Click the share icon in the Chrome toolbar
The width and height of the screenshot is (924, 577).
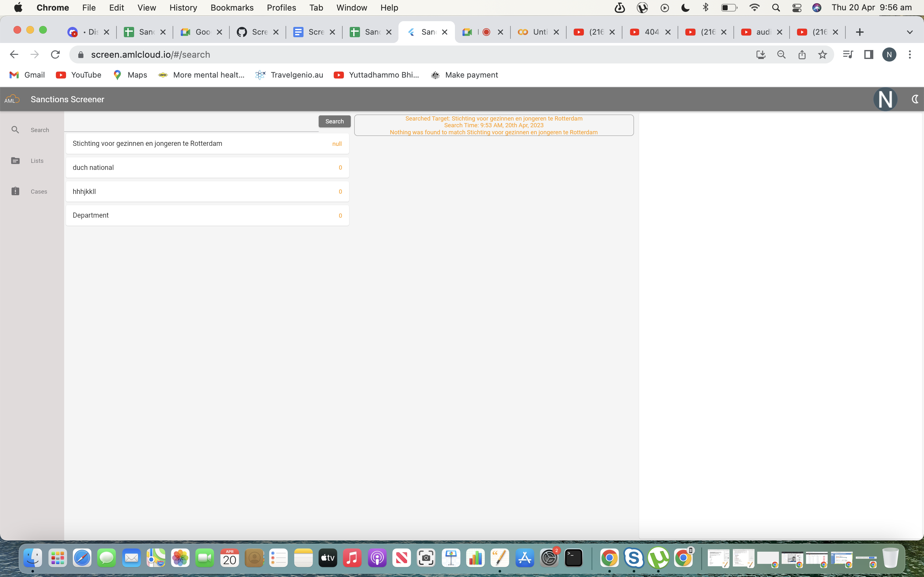(801, 54)
